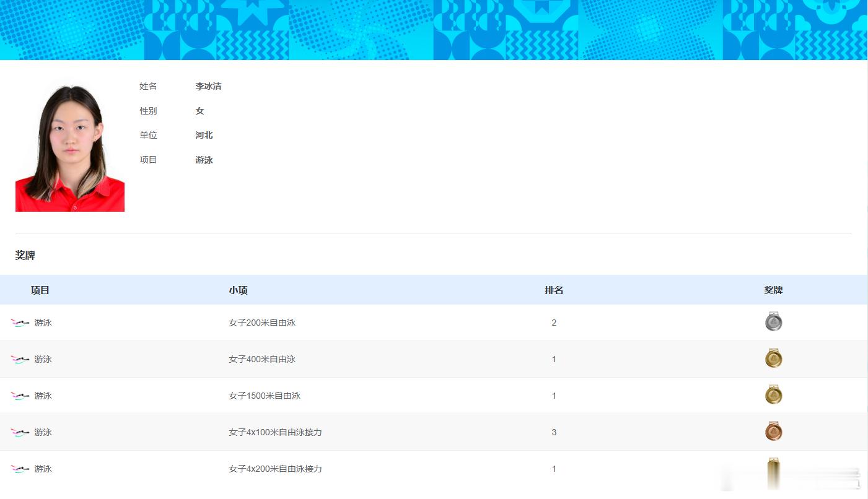
Task: Click the 小项 column header
Action: pyautogui.click(x=238, y=290)
